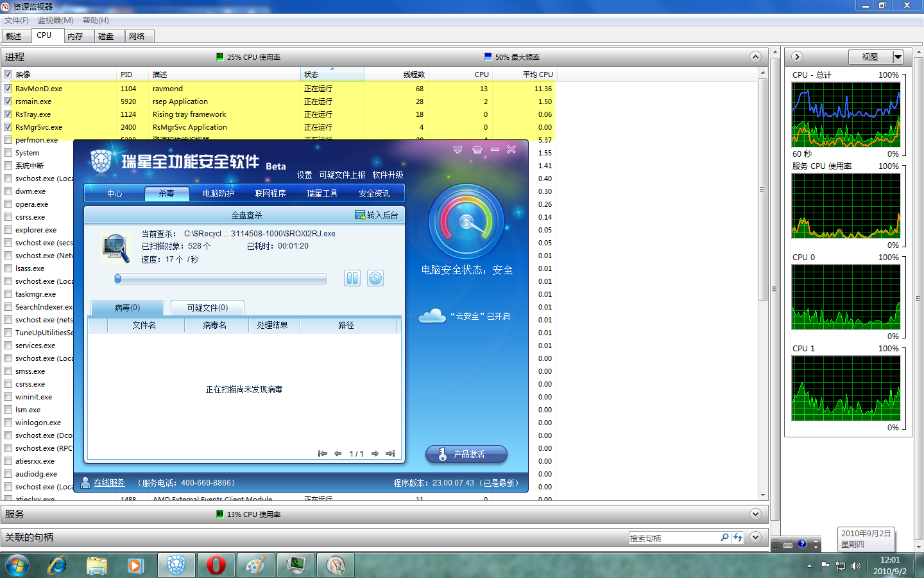Open Rising 设置 settings link
The image size is (924, 578).
pos(305,175)
